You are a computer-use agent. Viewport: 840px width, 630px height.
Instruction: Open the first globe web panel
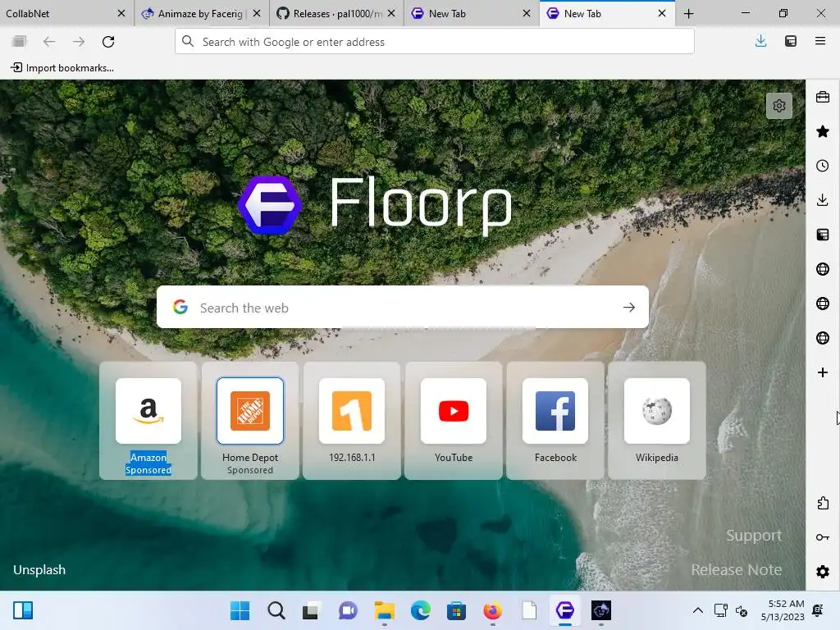click(x=822, y=269)
